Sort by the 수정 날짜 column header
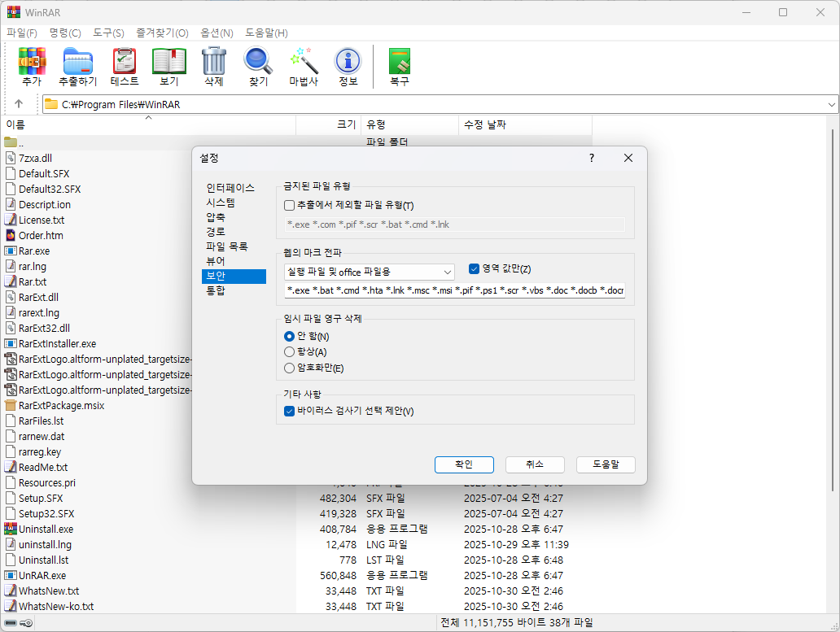Image resolution: width=840 pixels, height=632 pixels. (526, 124)
